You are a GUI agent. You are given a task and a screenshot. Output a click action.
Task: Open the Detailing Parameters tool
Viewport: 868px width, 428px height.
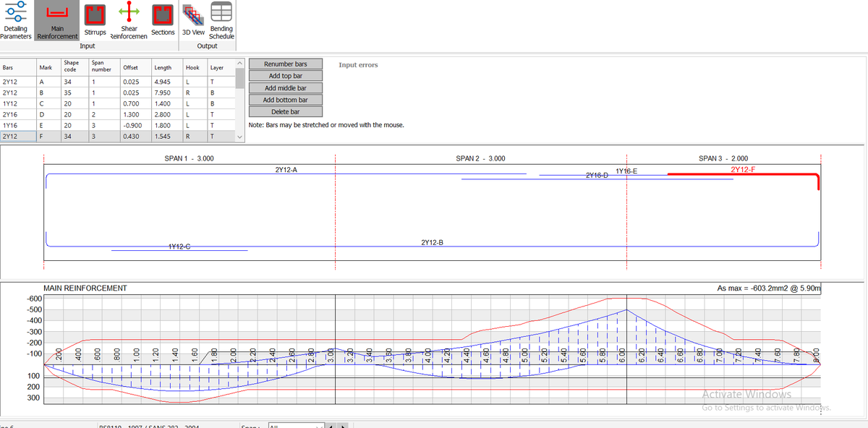click(x=16, y=20)
